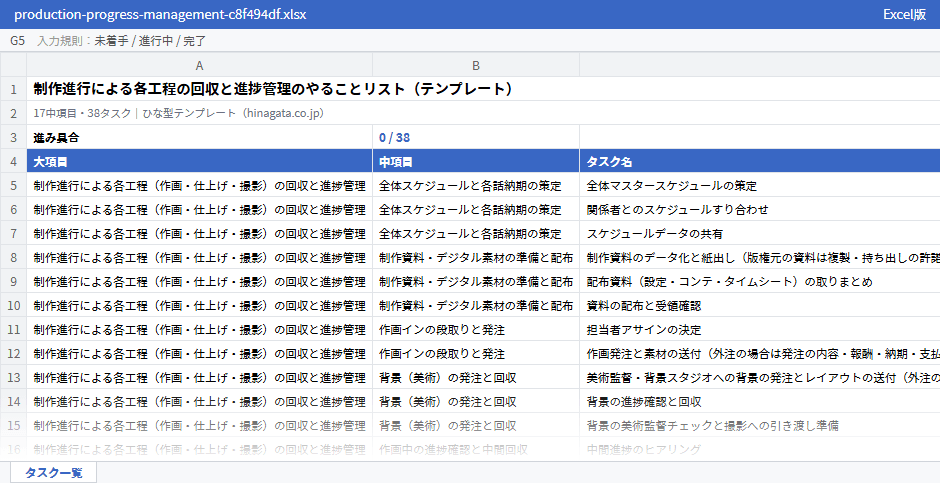Click 背景（美術）の発注と回収 in row 13
Viewport: 940px width, 483px height.
476,378
